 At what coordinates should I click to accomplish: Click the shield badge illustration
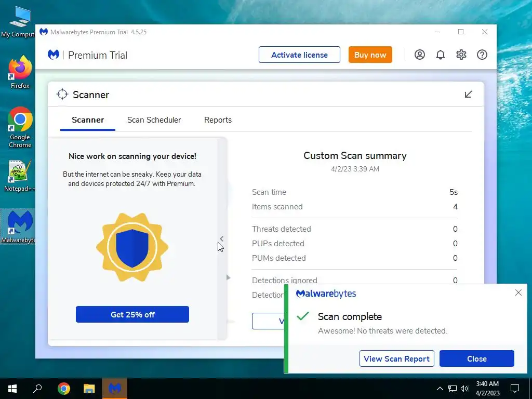point(132,247)
